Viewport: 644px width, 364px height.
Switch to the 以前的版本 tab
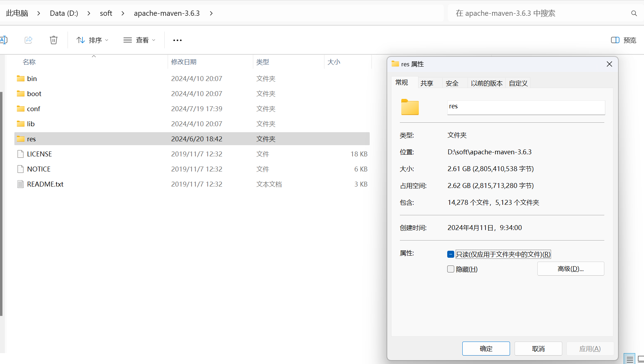487,83
